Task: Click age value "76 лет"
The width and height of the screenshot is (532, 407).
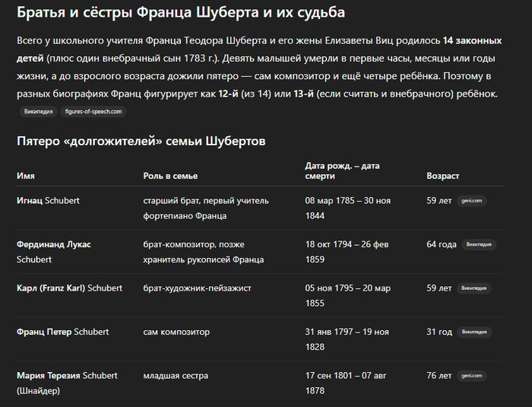Action: click(439, 376)
